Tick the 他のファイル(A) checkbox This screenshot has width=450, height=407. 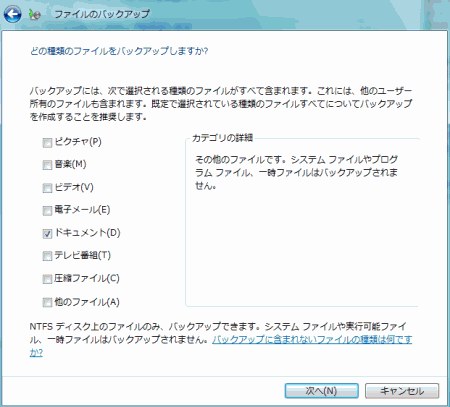pyautogui.click(x=47, y=302)
